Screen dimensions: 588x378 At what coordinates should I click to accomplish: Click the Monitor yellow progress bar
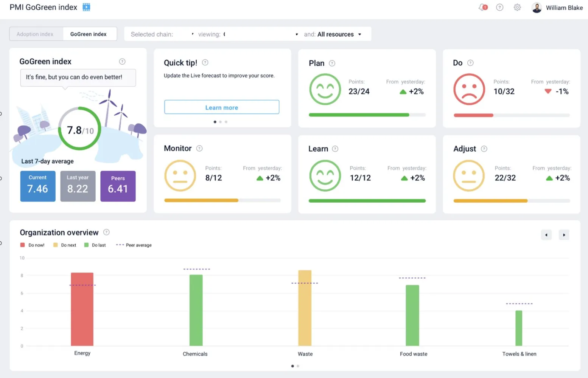(201, 200)
